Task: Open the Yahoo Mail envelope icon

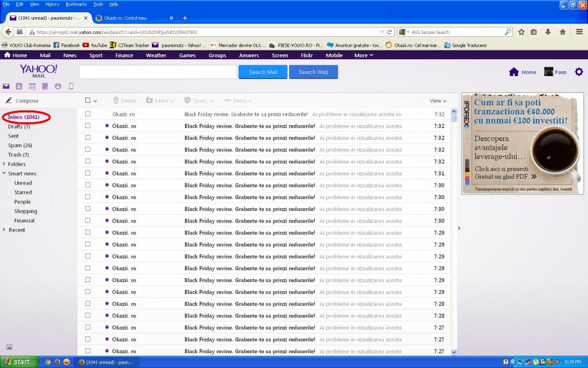Action: tap(6, 86)
